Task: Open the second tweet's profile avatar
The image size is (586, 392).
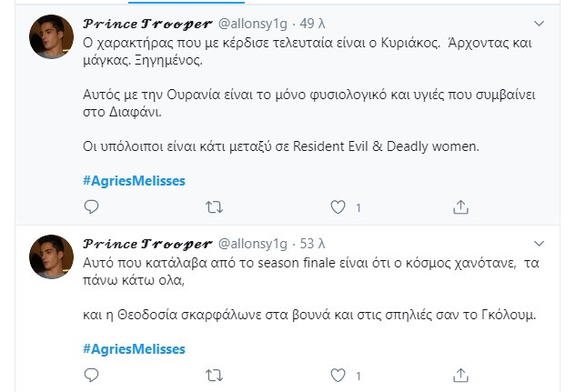Action: click(51, 258)
